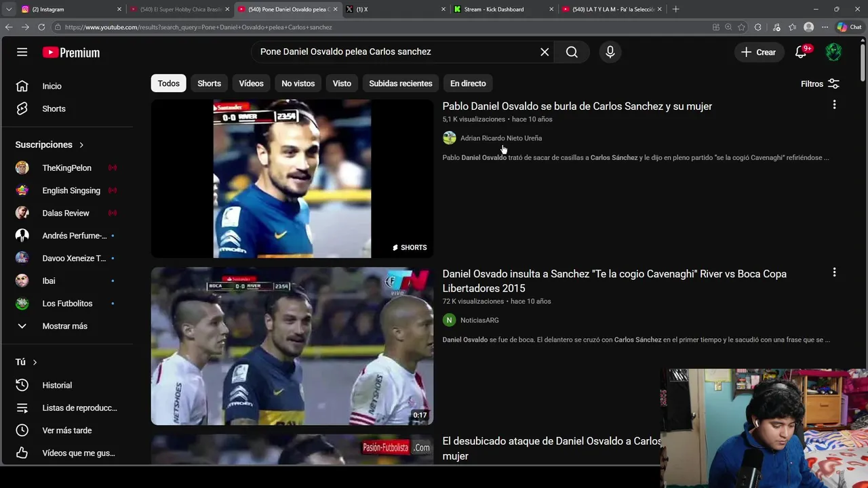Click Adrian Ricardo Nieto Ureña avatar
The width and height of the screenshot is (868, 488).
coord(449,138)
